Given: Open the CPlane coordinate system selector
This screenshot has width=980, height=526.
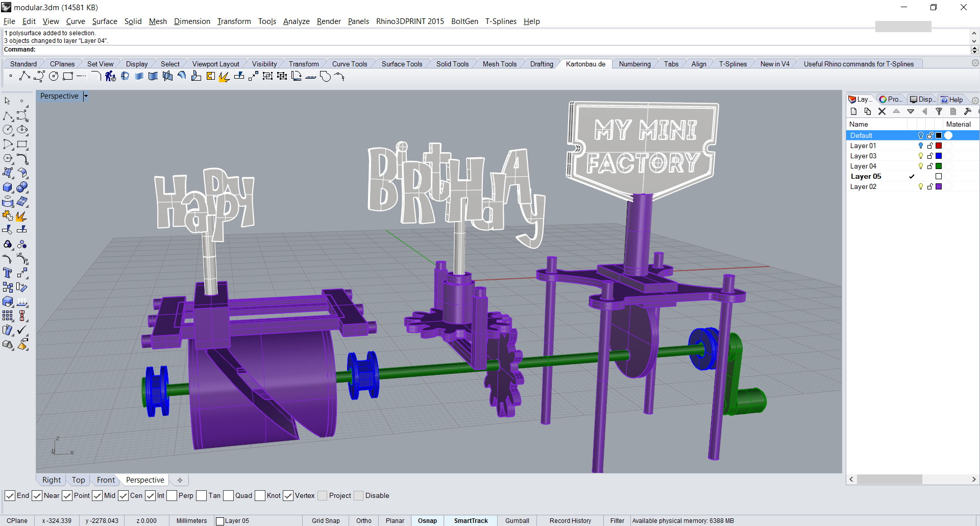Looking at the screenshot, I should (x=17, y=521).
